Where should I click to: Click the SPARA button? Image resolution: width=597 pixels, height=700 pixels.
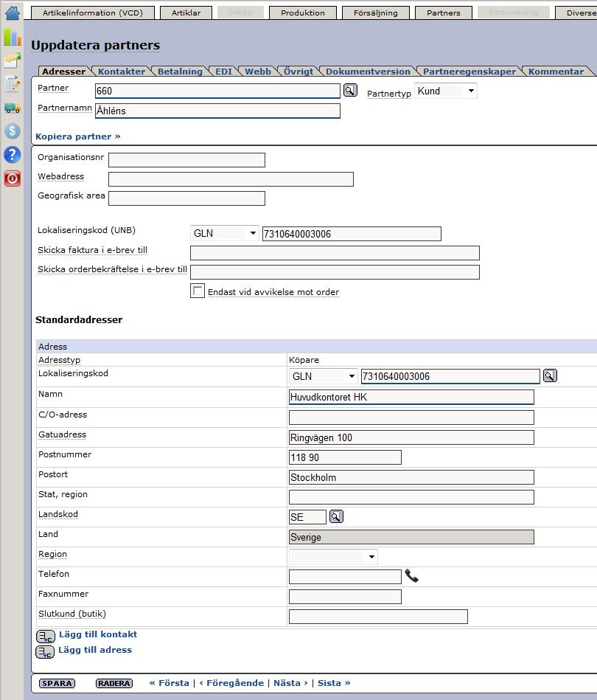(57, 683)
